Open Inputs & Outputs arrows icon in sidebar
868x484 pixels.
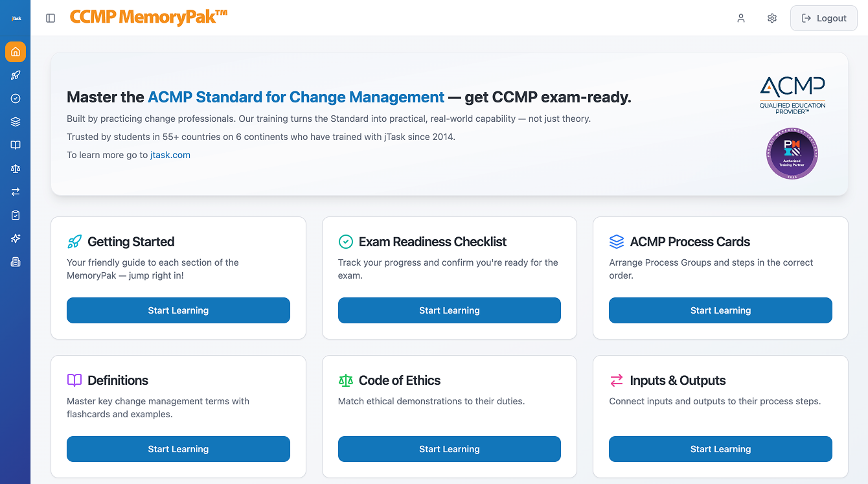coord(16,192)
